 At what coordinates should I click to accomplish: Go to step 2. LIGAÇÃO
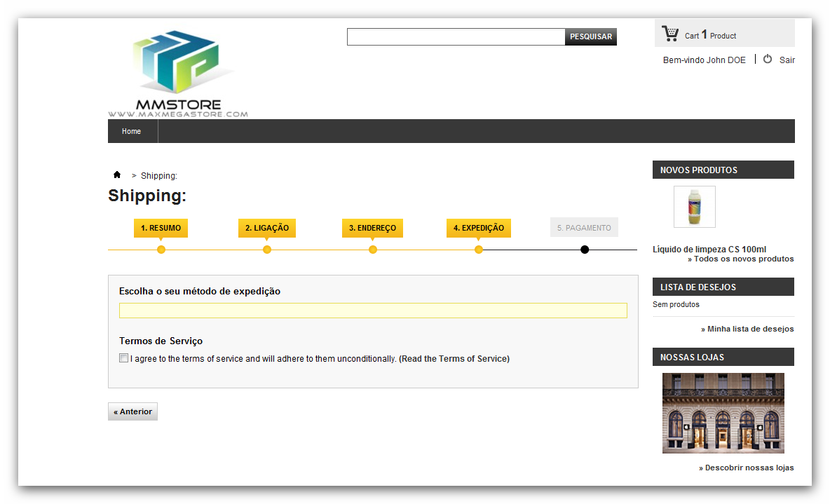(x=267, y=228)
